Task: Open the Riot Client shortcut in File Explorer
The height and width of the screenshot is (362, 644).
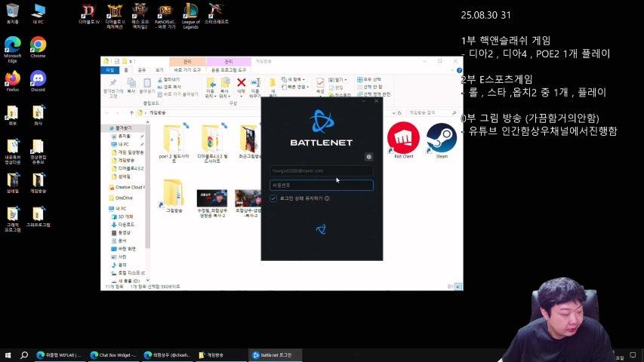Action: (403, 141)
